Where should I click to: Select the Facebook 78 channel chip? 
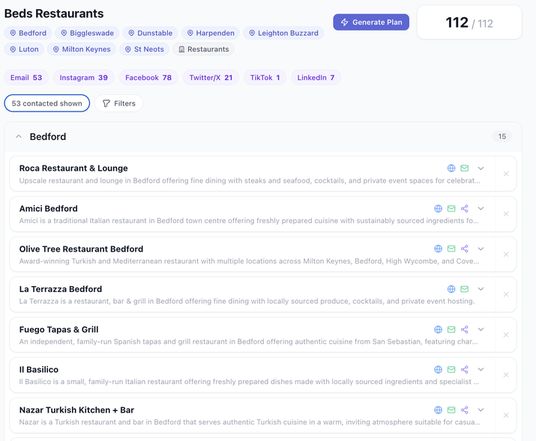(148, 78)
